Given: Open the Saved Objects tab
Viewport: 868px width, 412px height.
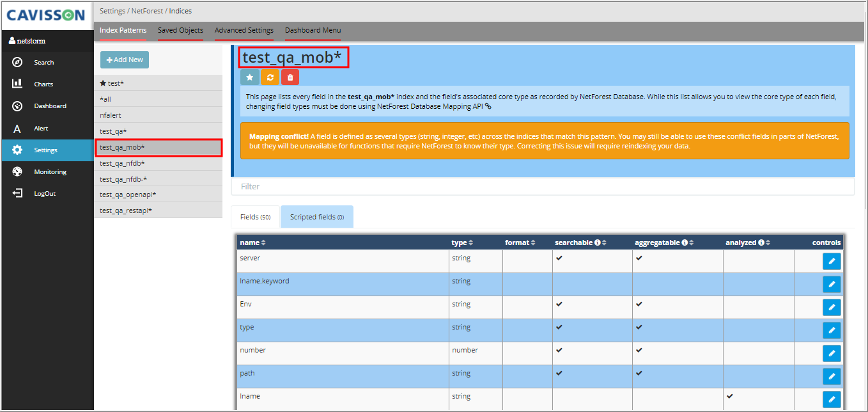Looking at the screenshot, I should (x=180, y=30).
